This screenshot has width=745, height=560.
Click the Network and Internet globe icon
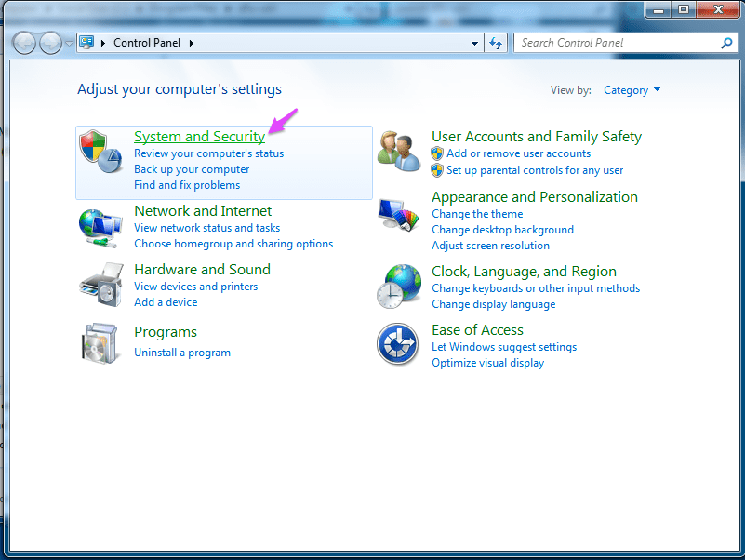tap(100, 228)
